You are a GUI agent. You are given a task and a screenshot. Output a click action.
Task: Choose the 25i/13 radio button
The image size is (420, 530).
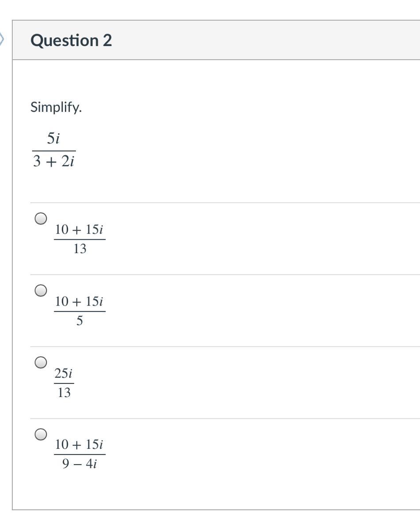[41, 363]
